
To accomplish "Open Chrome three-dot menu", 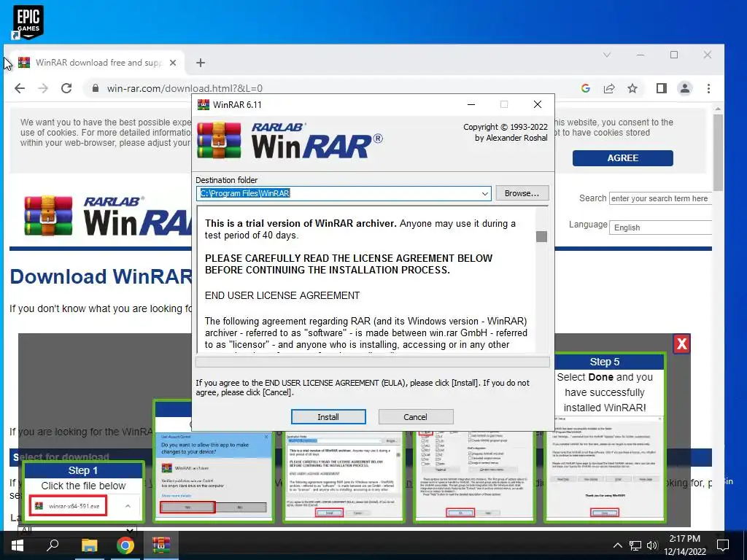I will pos(708,88).
